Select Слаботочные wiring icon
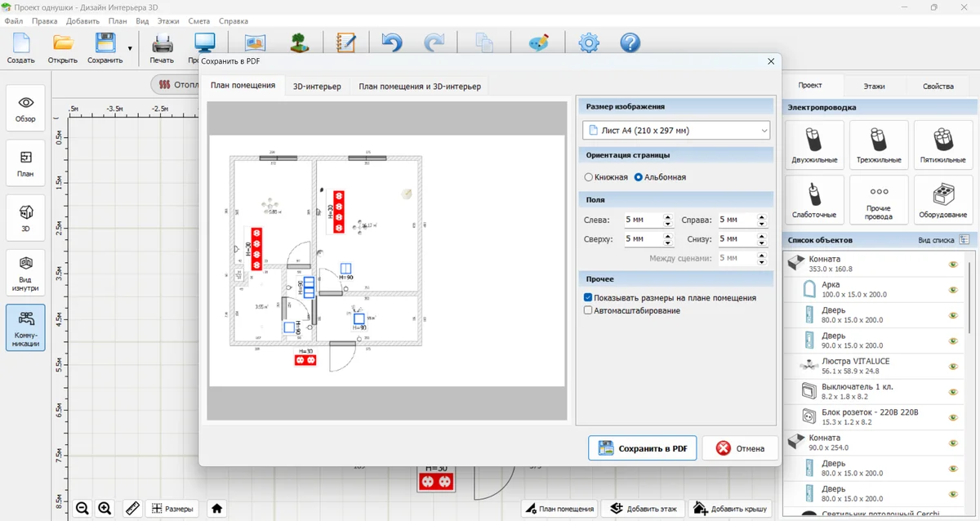The height and width of the screenshot is (521, 980). [814, 199]
